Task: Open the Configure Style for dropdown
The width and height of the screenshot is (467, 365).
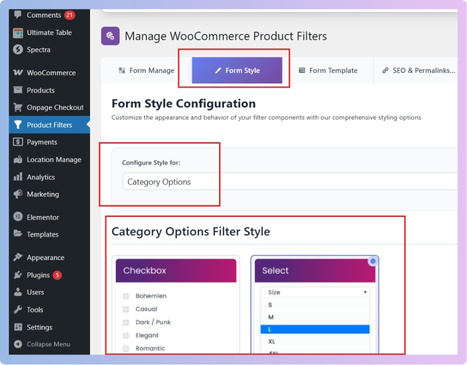Action: click(x=289, y=182)
